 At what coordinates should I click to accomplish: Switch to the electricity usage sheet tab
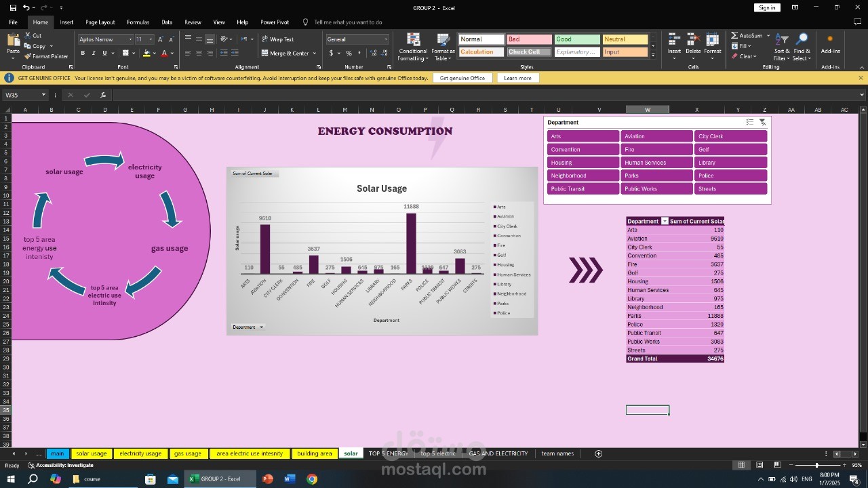point(140,453)
